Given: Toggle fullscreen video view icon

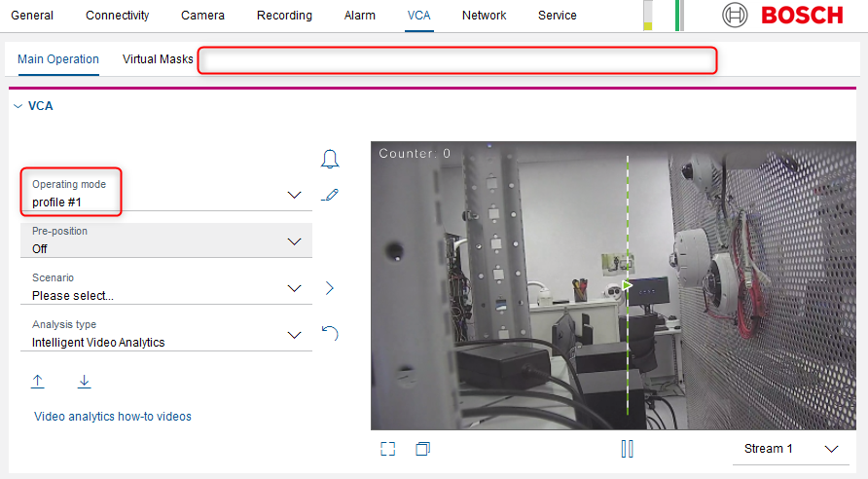Looking at the screenshot, I should [388, 449].
